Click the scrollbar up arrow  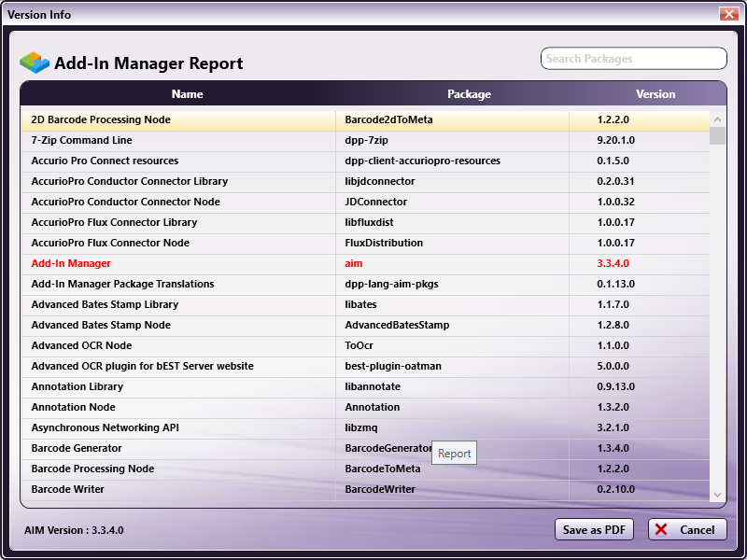[717, 119]
